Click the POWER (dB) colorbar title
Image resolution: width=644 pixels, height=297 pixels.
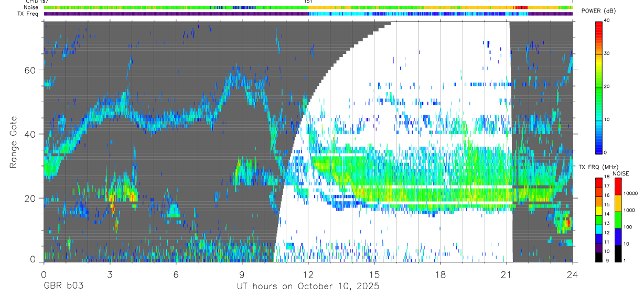click(x=598, y=11)
